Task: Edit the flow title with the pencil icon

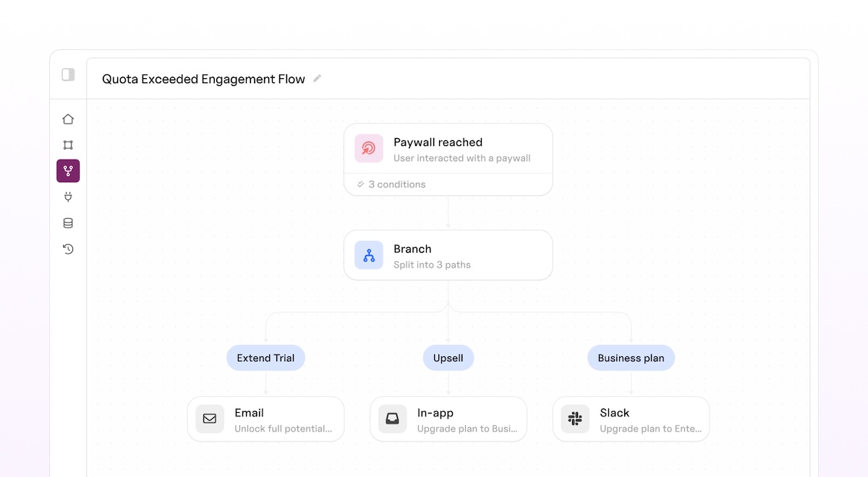Action: (316, 79)
